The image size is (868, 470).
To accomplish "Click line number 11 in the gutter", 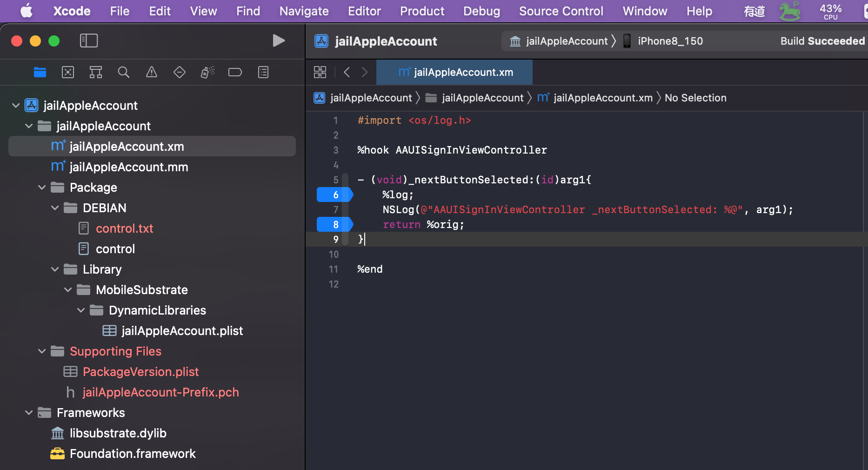I will click(334, 269).
